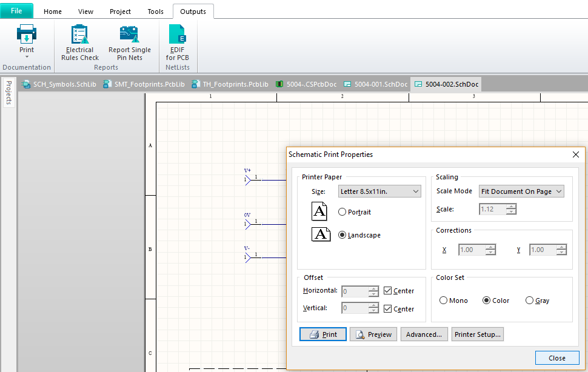Open the Tools ribbon tab

[x=155, y=12]
